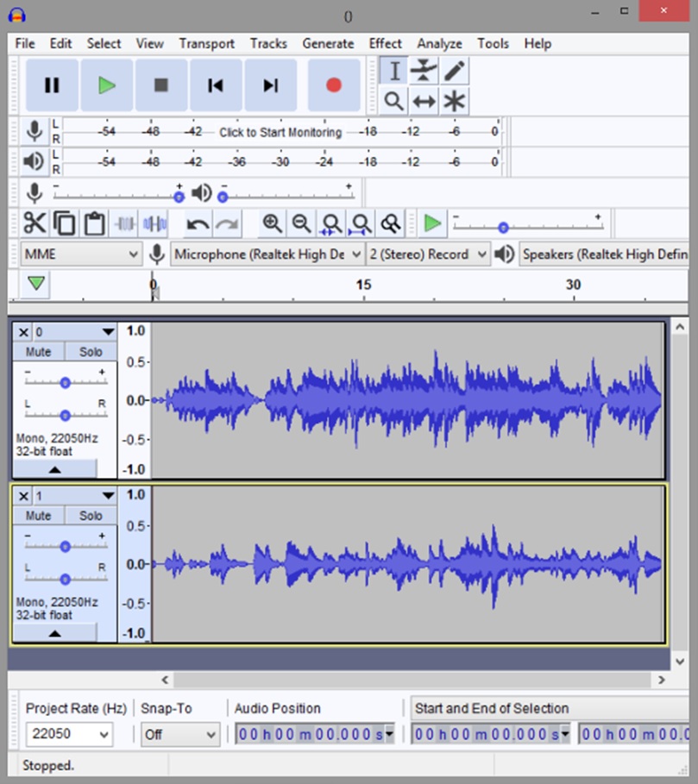Skip to start of the project
Screen dimensions: 698x784
coord(216,85)
